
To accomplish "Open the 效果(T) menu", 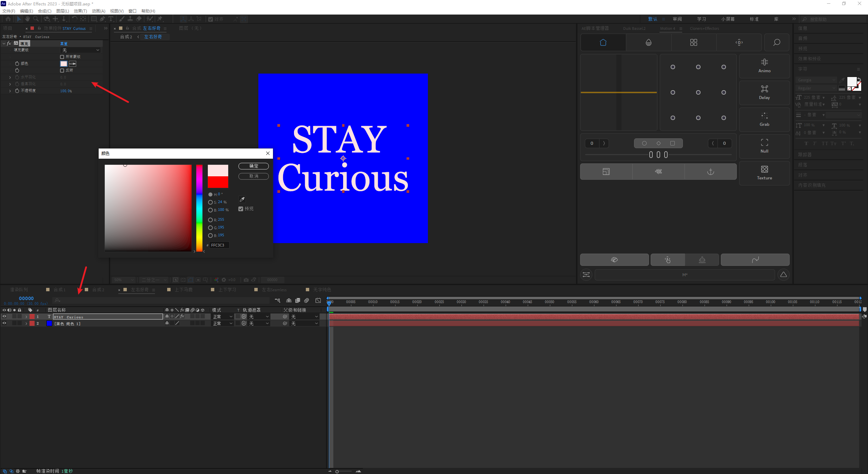I will pos(80,11).
